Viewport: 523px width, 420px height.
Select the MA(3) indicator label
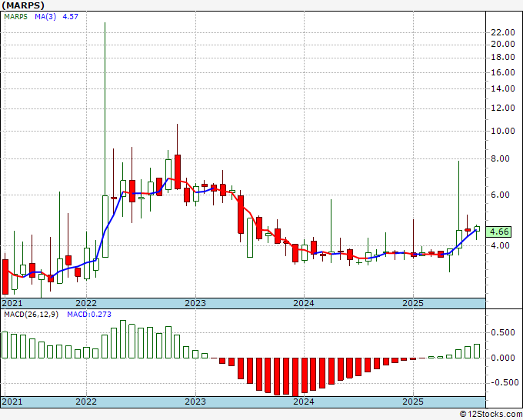click(45, 16)
